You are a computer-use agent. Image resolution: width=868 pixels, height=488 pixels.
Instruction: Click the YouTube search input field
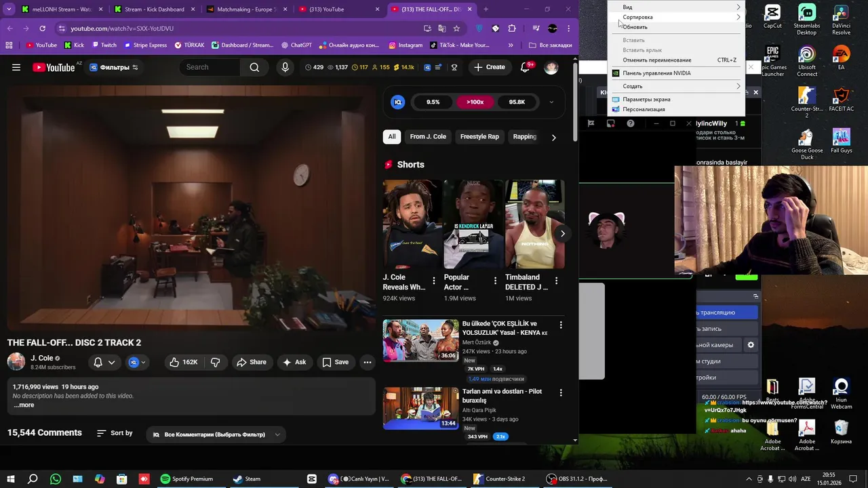click(x=210, y=67)
